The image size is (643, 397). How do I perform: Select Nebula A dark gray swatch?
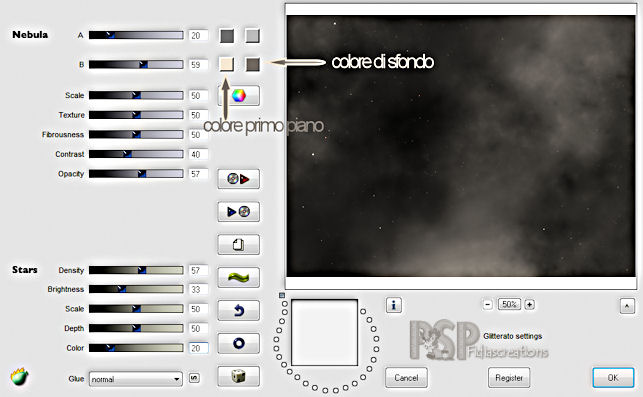227,36
